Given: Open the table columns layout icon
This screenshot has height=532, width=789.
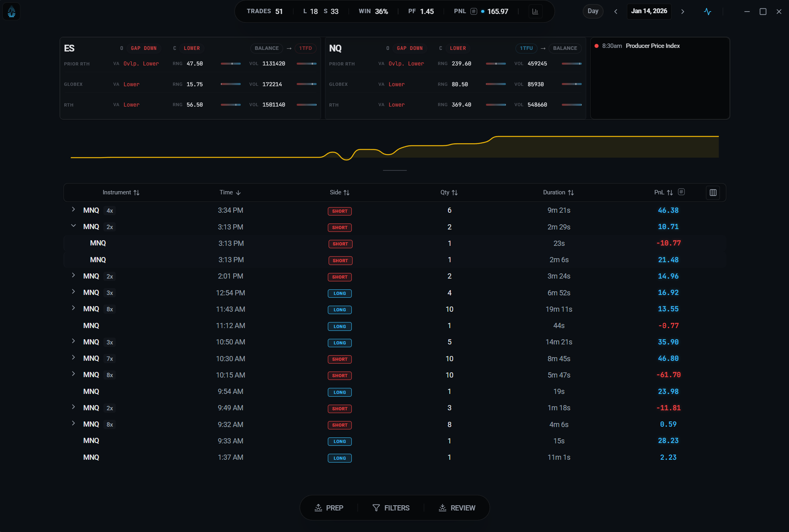Looking at the screenshot, I should 713,193.
